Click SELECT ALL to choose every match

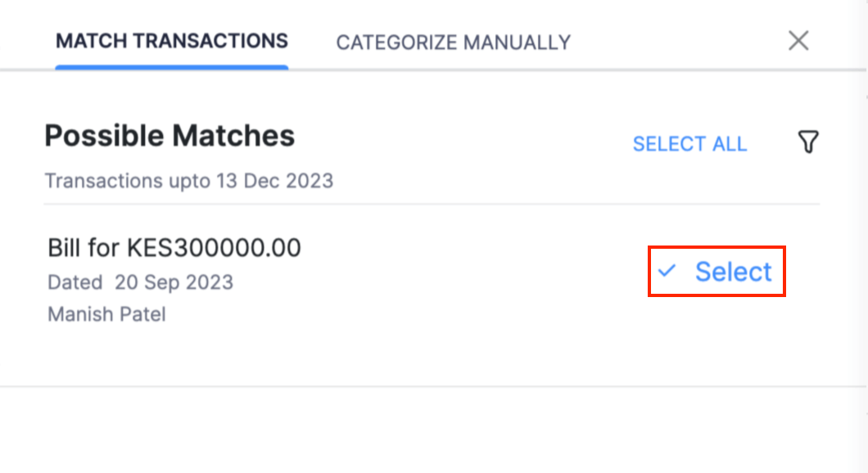coord(690,143)
